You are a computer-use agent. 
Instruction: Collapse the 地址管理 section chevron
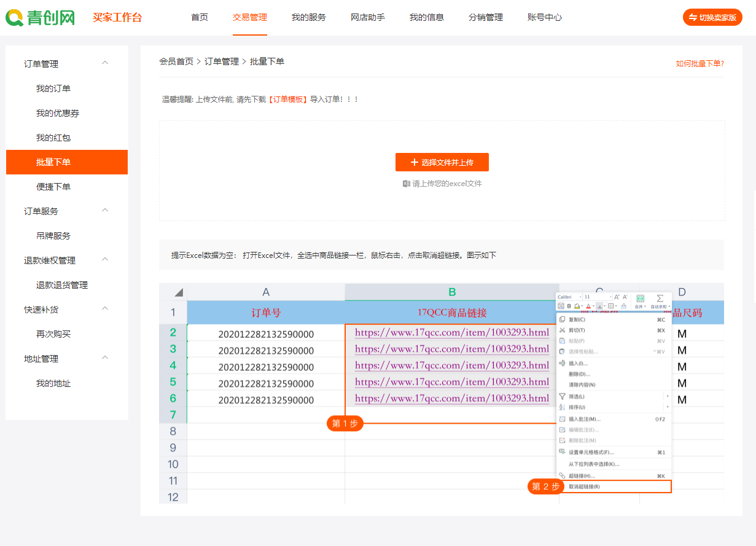[105, 358]
